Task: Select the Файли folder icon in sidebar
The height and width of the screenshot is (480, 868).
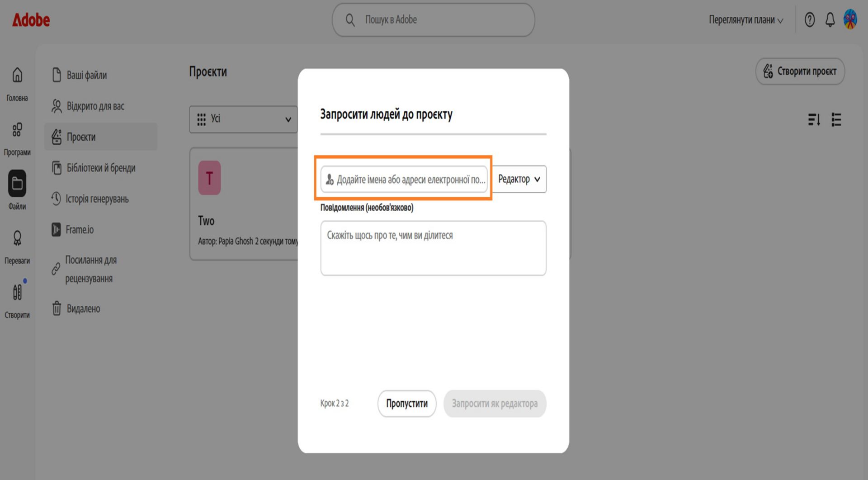Action: pyautogui.click(x=17, y=184)
